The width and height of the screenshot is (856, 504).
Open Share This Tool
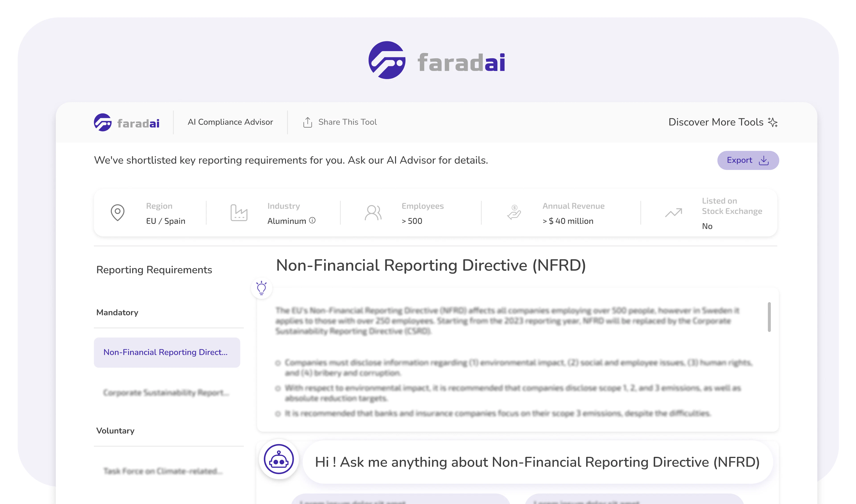(x=340, y=122)
